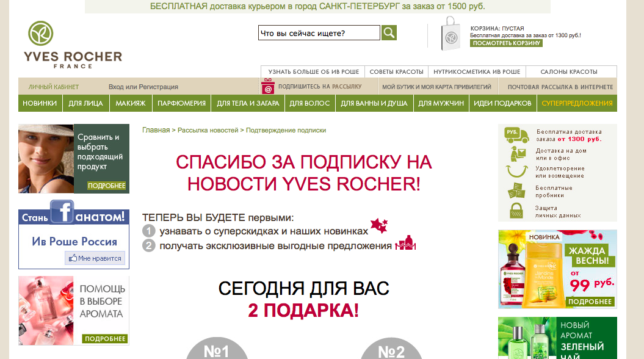This screenshot has height=359, width=644.
Task: Click 'ПОДРОБНЕЕ' on 'ЖАЖДА ВЕСНЫ' banner
Action: coord(590,302)
